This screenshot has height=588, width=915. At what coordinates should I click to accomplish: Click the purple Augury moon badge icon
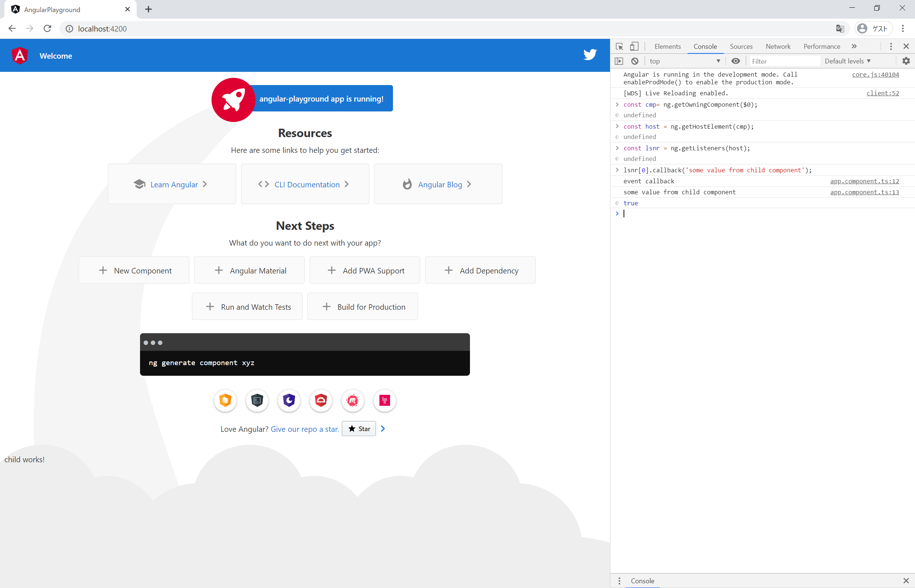(289, 400)
